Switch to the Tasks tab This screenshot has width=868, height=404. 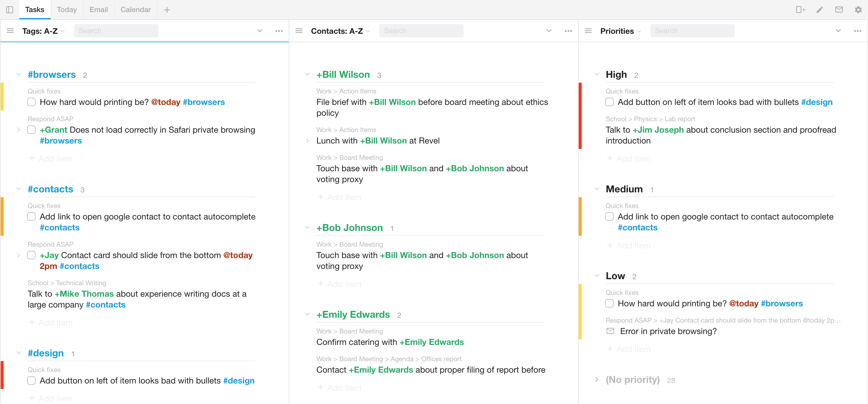[x=35, y=10]
